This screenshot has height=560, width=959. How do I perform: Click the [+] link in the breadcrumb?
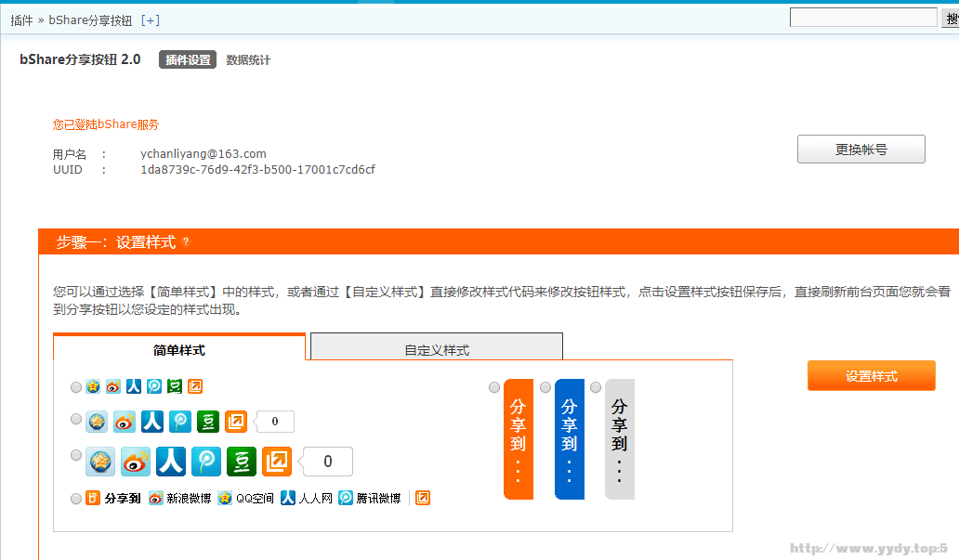pos(151,20)
